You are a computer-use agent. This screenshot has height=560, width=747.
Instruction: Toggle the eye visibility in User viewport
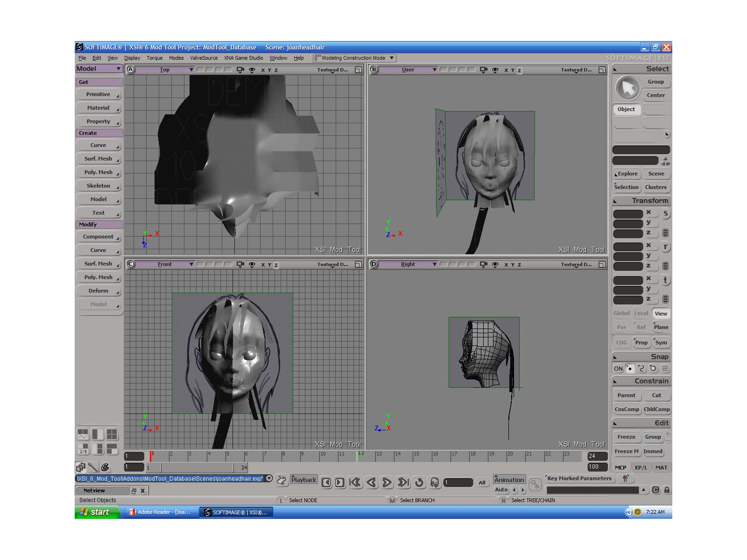[x=495, y=70]
